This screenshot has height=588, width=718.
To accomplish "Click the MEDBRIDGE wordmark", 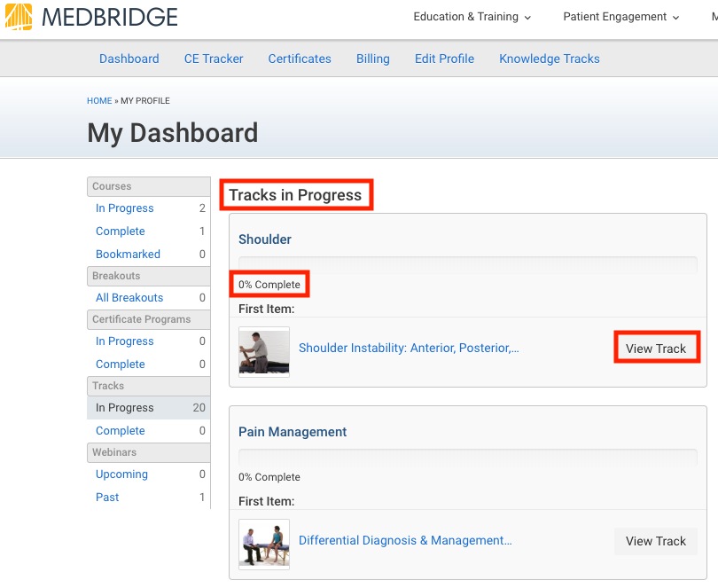I will (110, 18).
